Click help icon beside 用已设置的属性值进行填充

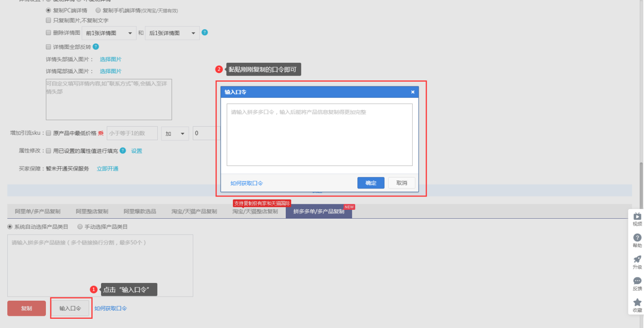point(123,150)
